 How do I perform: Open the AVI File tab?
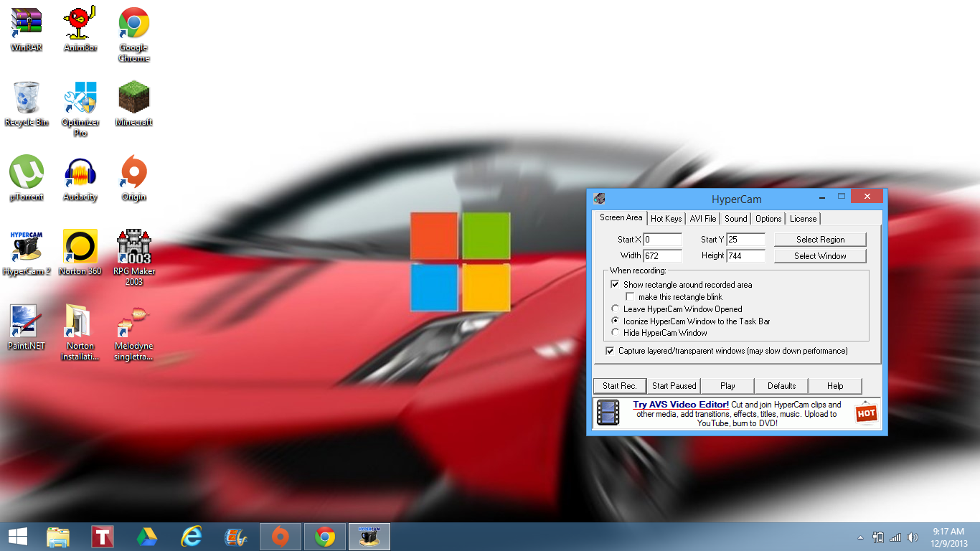703,219
